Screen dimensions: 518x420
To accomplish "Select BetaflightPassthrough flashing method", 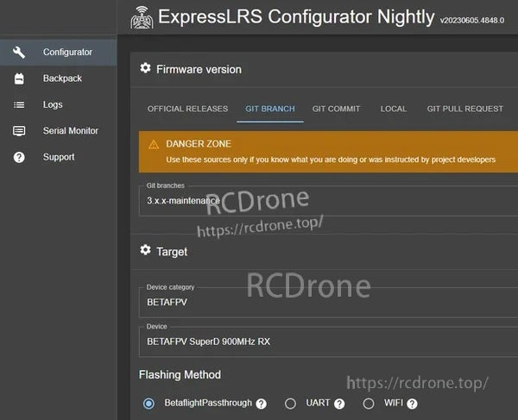I will (148, 403).
